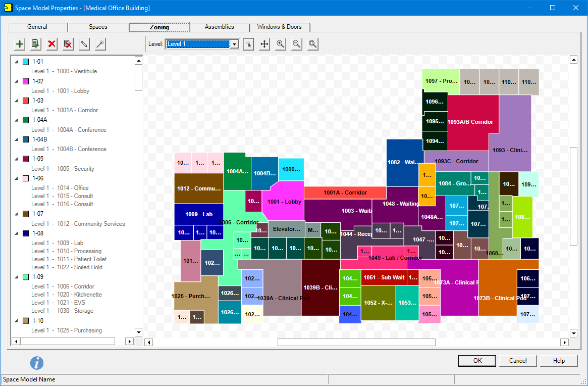Select 'Level 1 - 1004A - Conference' row
Screen dimensions: 588x386
(69, 130)
